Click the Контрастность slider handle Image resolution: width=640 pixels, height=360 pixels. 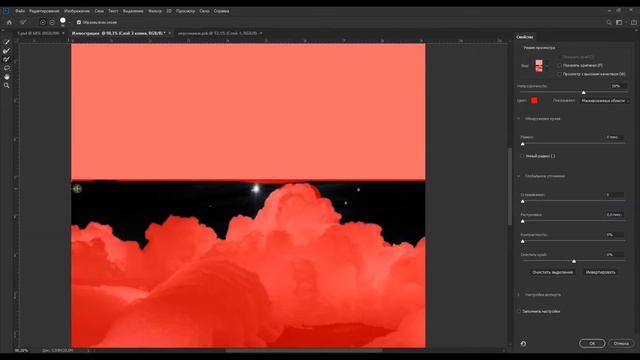523,241
